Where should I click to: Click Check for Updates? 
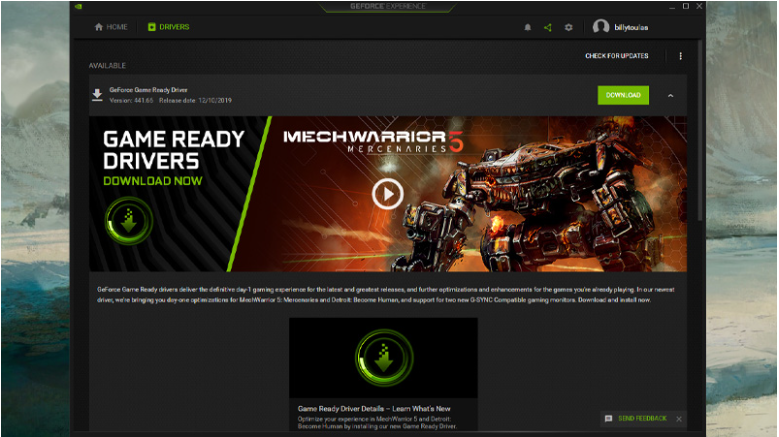click(617, 56)
